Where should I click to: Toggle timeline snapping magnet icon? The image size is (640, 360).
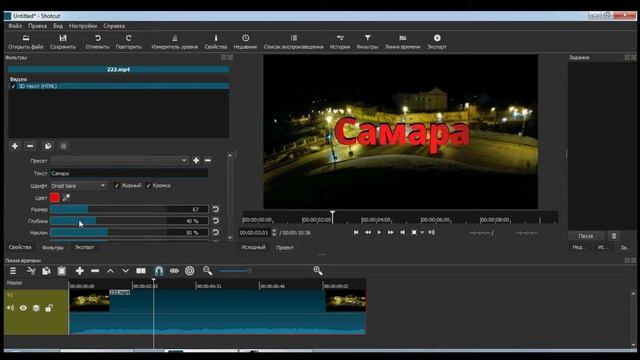coord(159,271)
